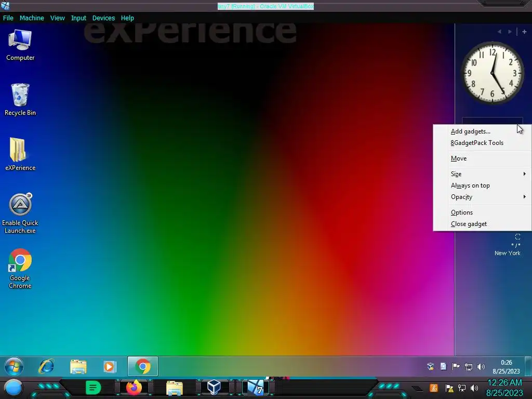Click leftmost guest tray icon
This screenshot has width=532, height=399.
(x=431, y=366)
